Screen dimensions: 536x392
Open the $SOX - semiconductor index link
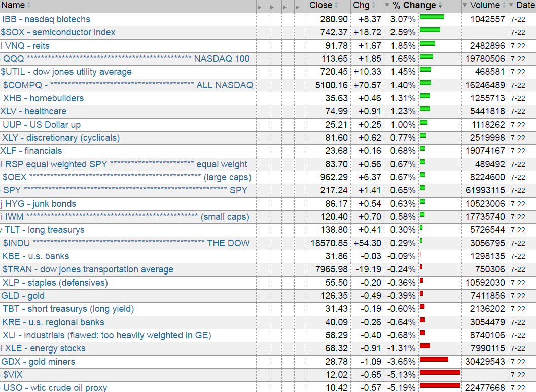point(58,32)
